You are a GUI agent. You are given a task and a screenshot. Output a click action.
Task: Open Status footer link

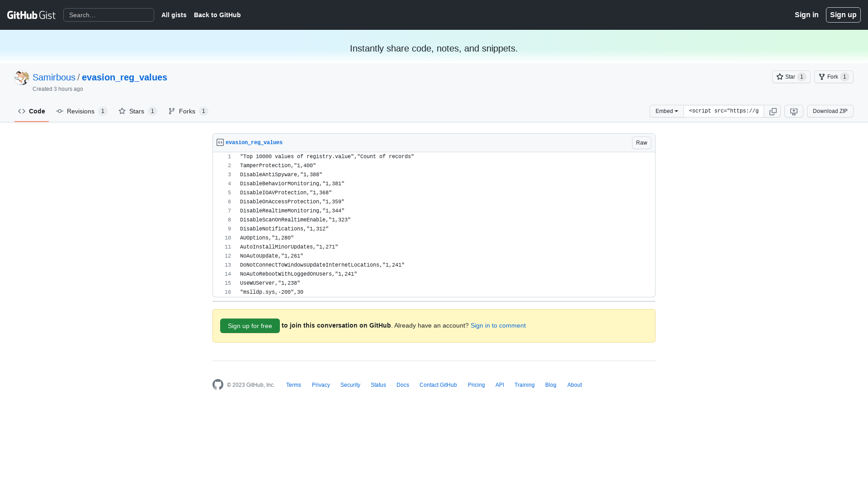[x=378, y=385]
